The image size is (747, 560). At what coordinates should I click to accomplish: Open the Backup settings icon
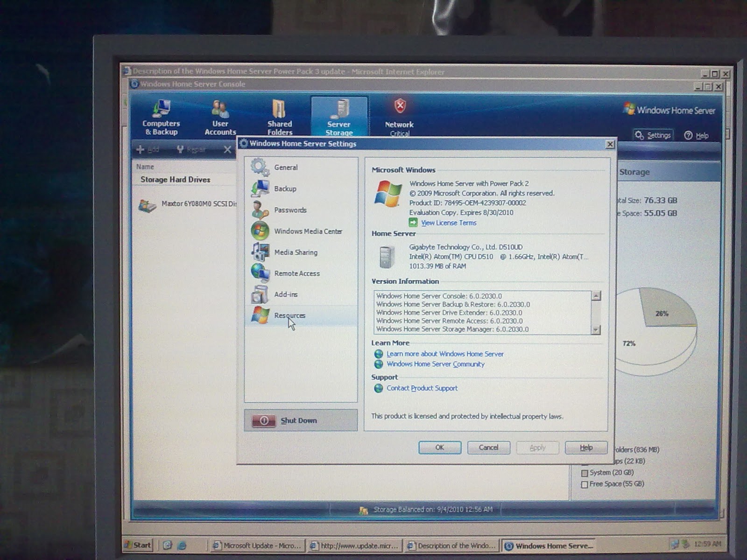[260, 189]
